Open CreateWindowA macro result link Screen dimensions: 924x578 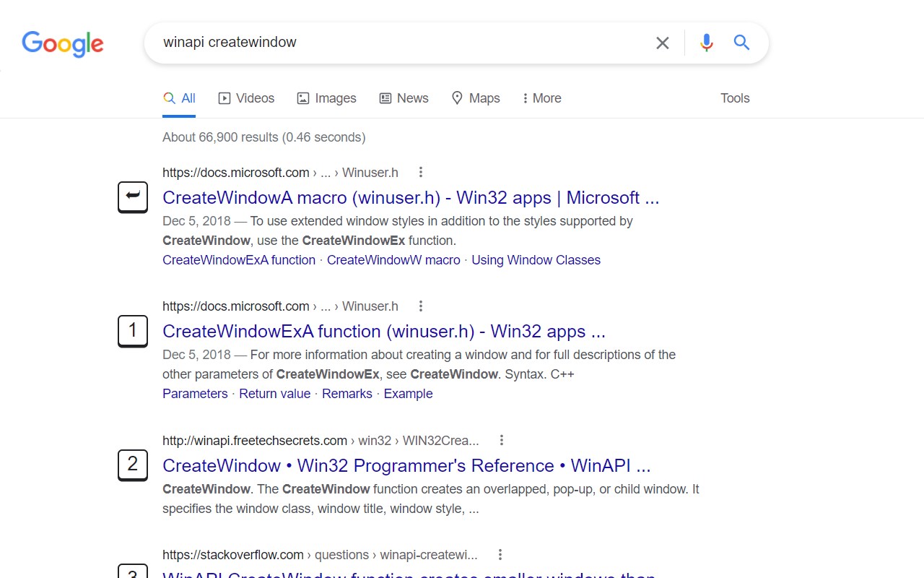tap(411, 197)
